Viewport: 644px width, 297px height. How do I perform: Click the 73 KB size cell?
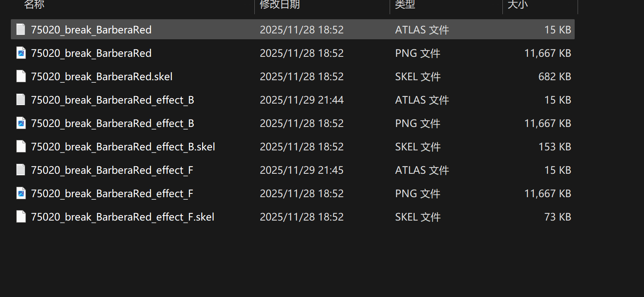(558, 217)
